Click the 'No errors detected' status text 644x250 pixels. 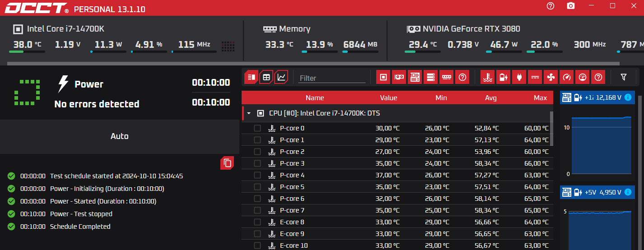point(97,104)
